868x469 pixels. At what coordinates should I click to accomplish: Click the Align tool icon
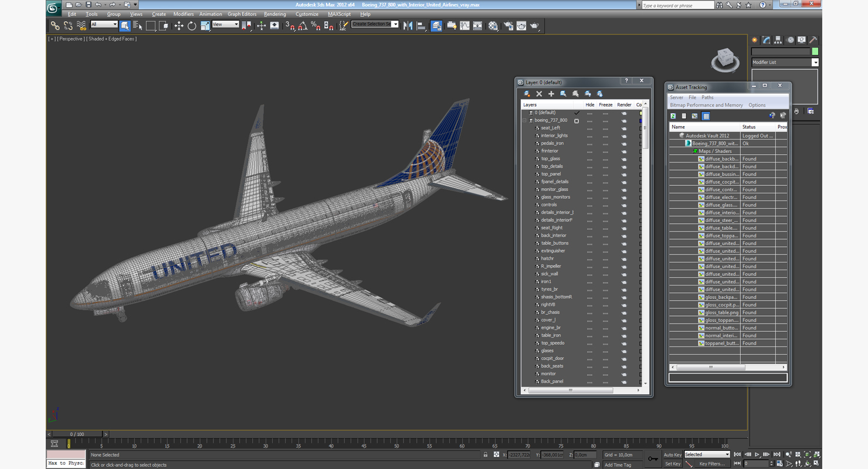[x=421, y=25]
